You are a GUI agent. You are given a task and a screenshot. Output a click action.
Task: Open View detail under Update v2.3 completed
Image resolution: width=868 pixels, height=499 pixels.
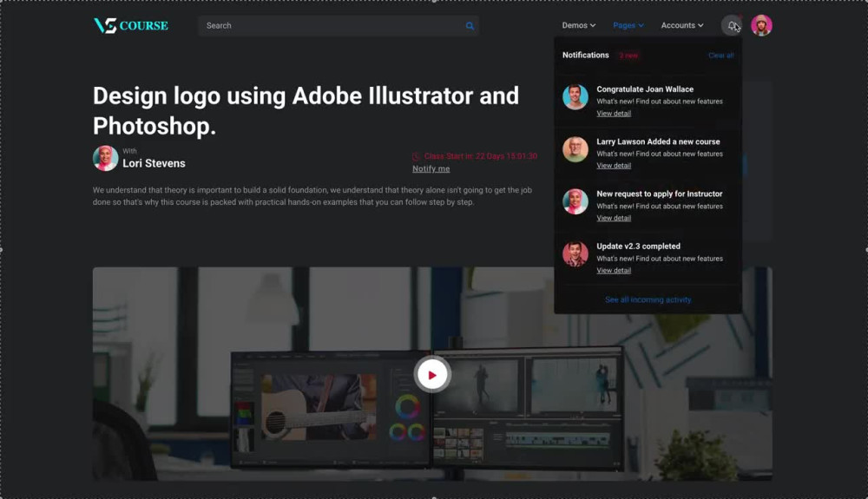pos(614,271)
